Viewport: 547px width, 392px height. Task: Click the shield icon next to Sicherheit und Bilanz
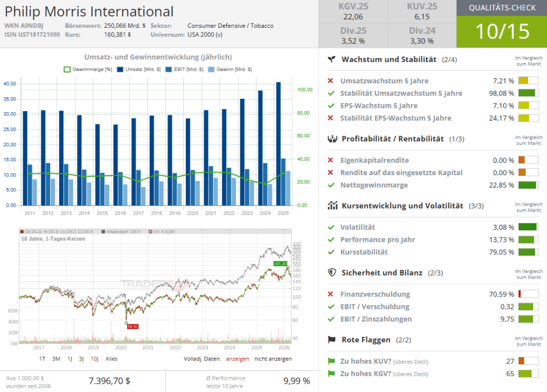[x=332, y=273]
